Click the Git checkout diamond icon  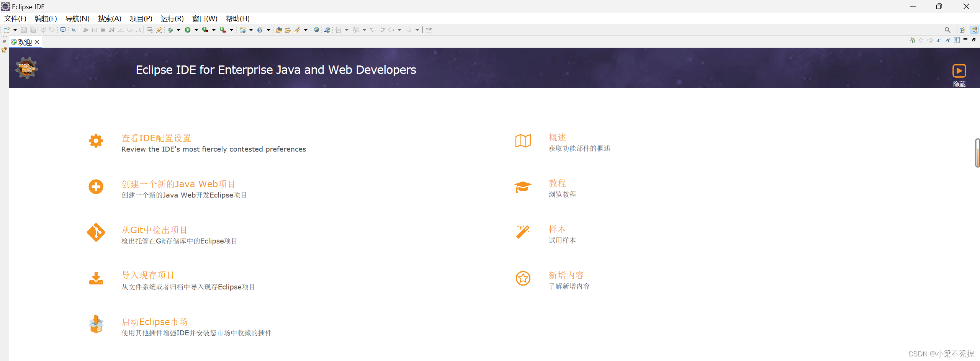tap(96, 232)
